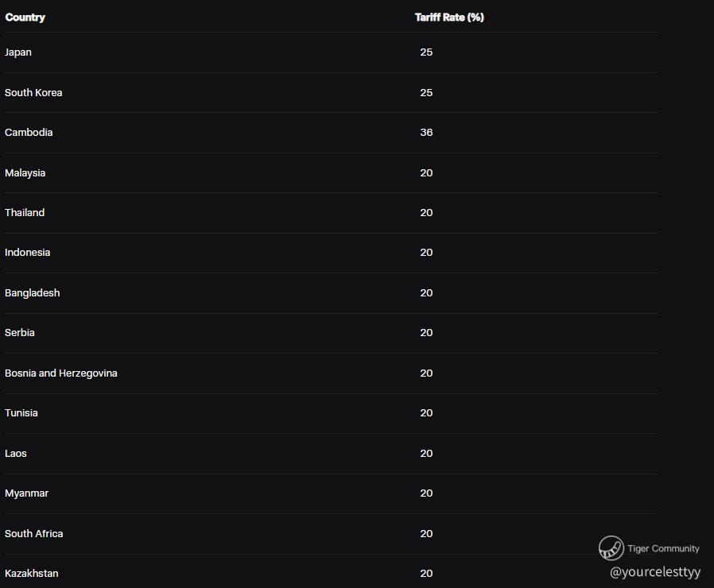Select the Kazakhstan row label
Image resolution: width=714 pixels, height=588 pixels.
(x=32, y=574)
